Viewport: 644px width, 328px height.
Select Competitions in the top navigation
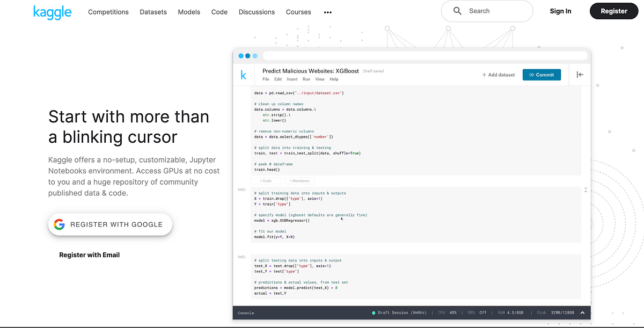[x=108, y=11]
